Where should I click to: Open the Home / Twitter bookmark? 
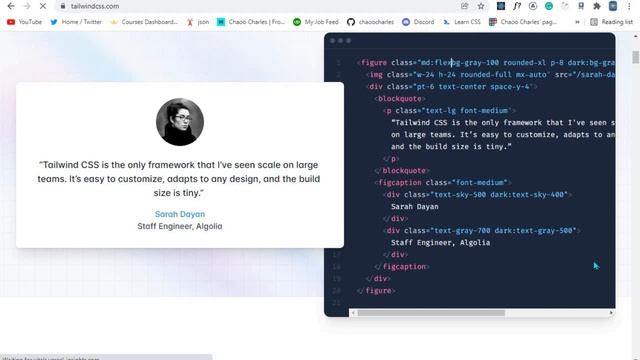(x=76, y=22)
